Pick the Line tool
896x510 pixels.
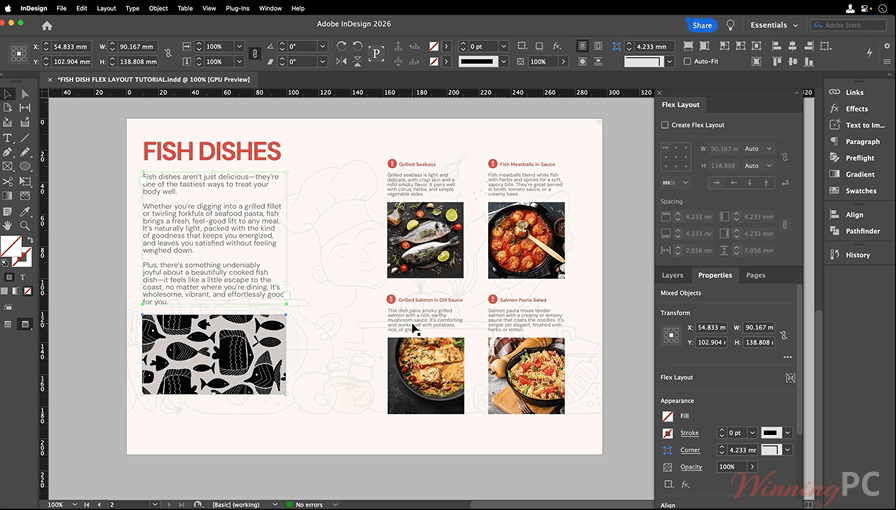pyautogui.click(x=25, y=138)
